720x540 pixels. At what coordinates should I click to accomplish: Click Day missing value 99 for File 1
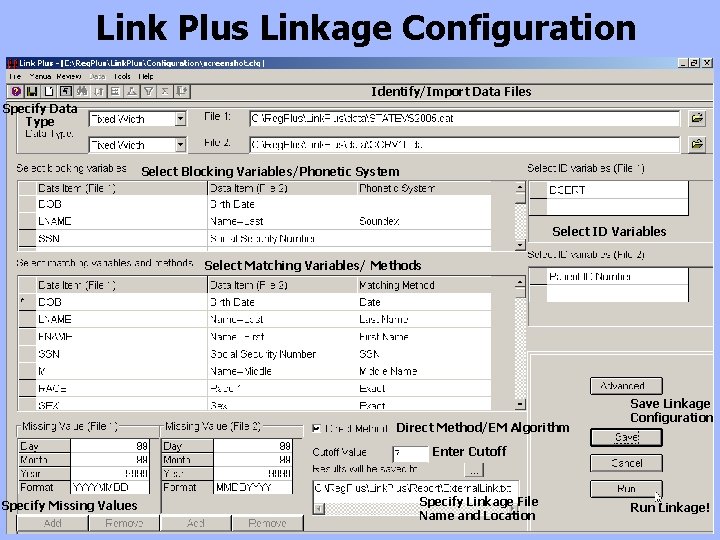110,446
